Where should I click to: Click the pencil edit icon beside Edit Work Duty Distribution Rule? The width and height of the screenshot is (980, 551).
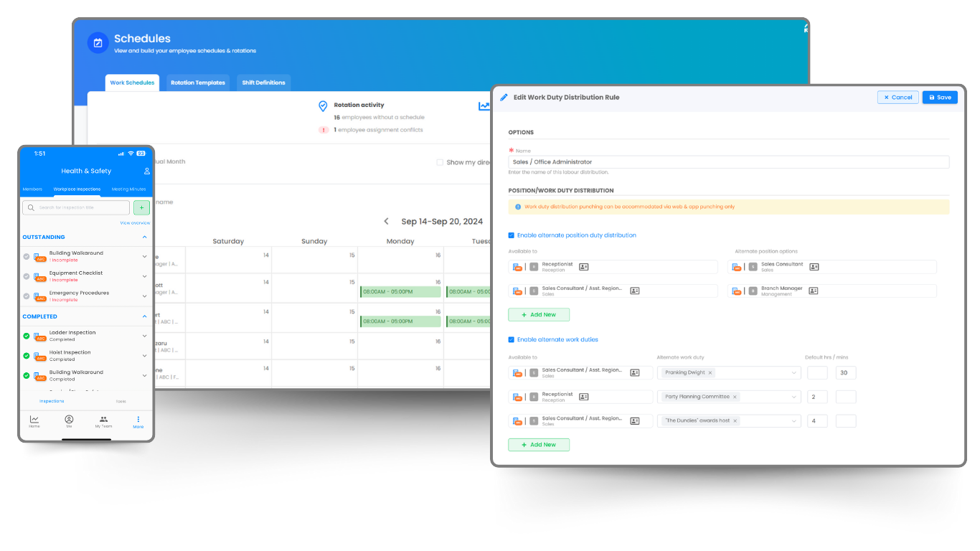tap(503, 97)
